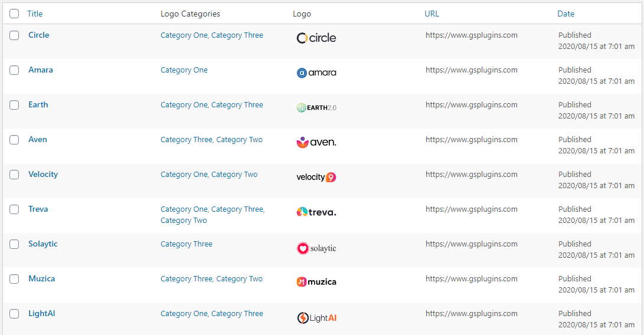Click the LightAI logo image
Viewport: 644px width, 335px height.
(316, 318)
